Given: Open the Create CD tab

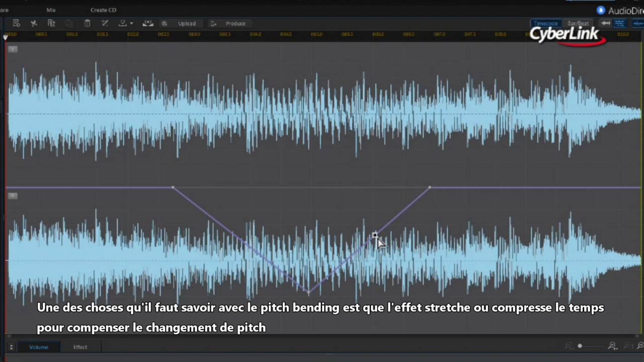Looking at the screenshot, I should click(103, 10).
